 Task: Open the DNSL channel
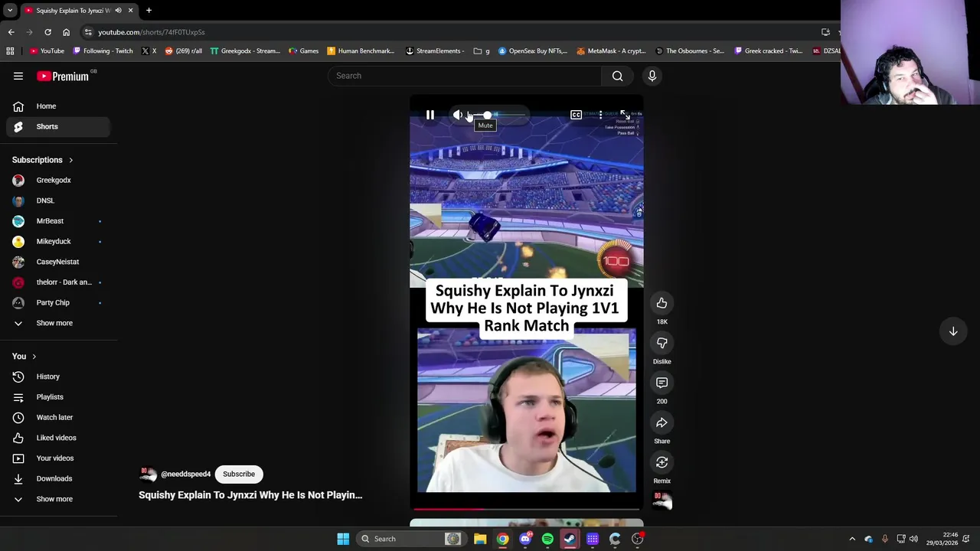tap(58, 201)
